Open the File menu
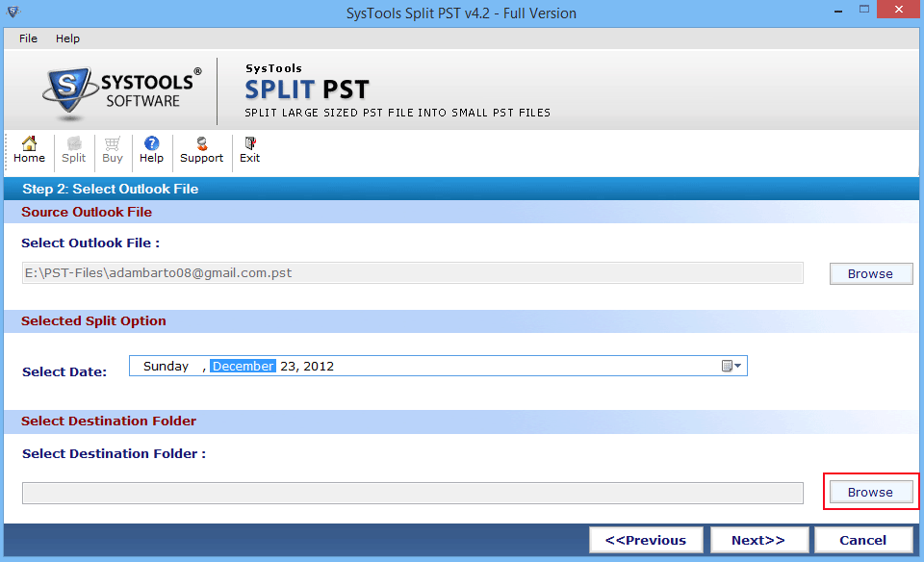This screenshot has width=924, height=562. coord(28,38)
